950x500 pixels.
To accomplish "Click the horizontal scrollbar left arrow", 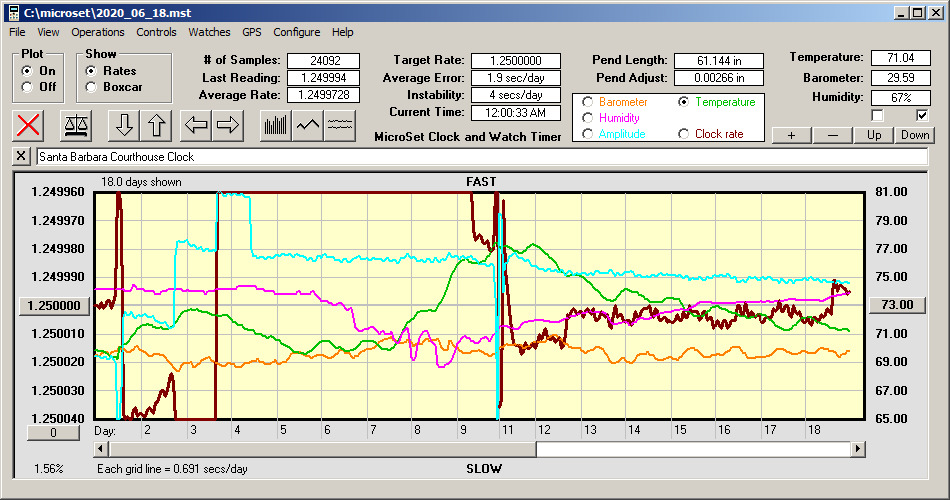I will (102, 449).
